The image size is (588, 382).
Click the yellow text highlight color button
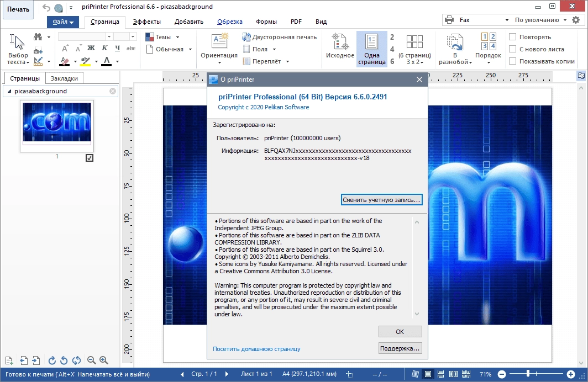[85, 61]
